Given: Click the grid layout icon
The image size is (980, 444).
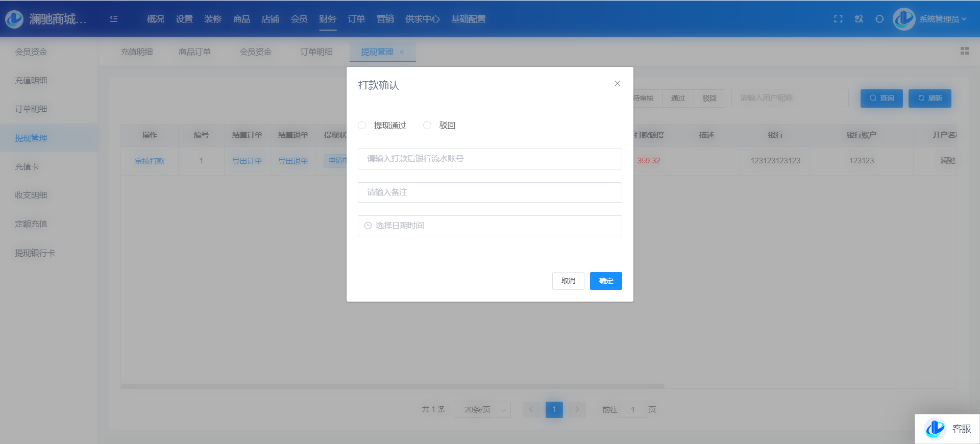Looking at the screenshot, I should pos(964,51).
